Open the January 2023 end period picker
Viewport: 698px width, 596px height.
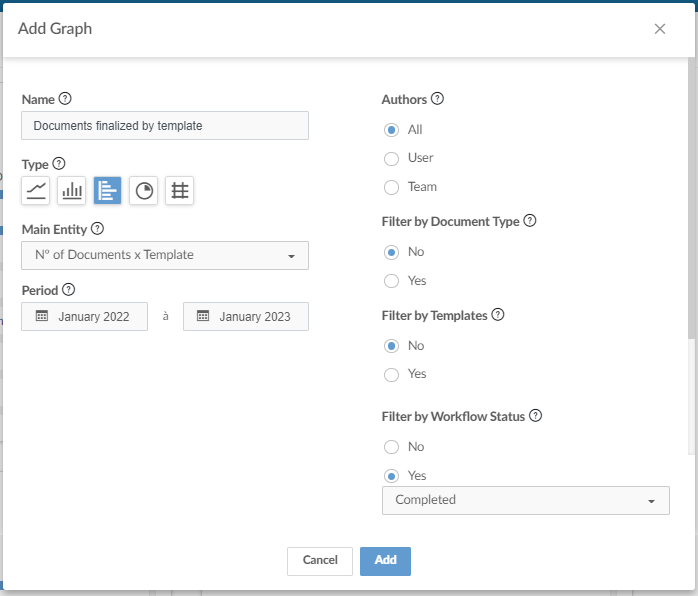(x=246, y=316)
